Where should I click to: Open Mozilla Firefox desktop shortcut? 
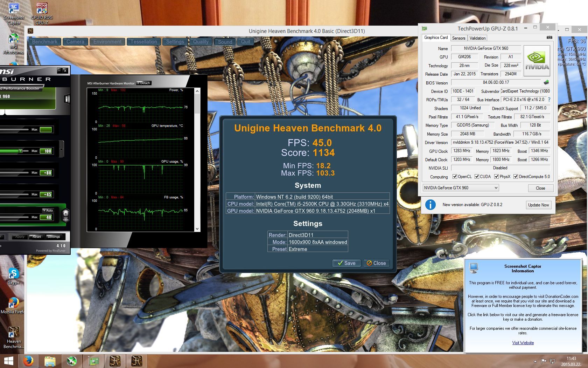tap(13, 306)
